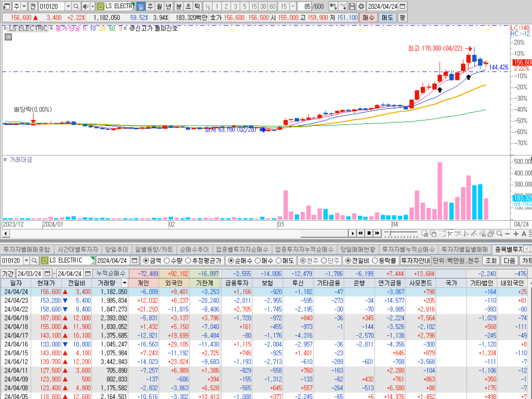
Task: Click the minus zoom-out icon below the chart
Action: point(508,234)
